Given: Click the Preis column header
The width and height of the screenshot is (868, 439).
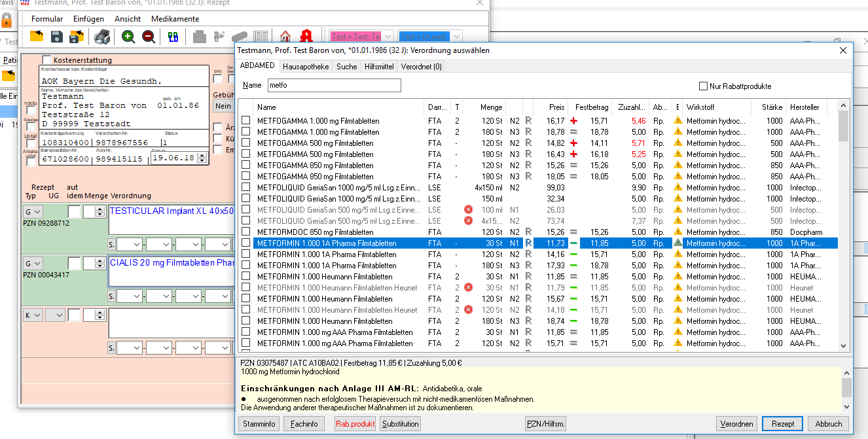Looking at the screenshot, I should pos(550,107).
